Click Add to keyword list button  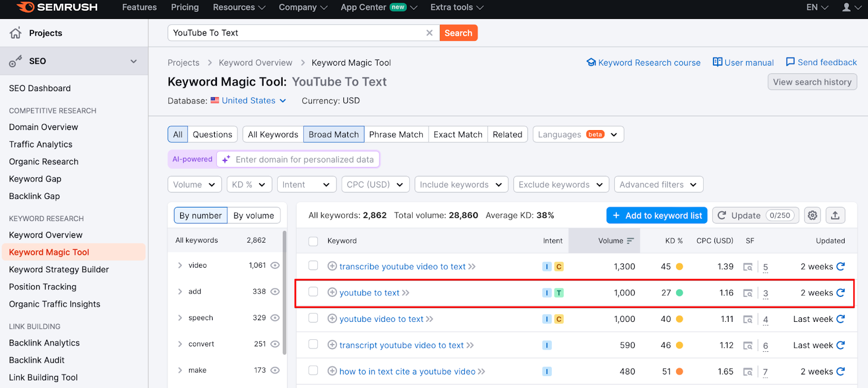click(x=657, y=216)
